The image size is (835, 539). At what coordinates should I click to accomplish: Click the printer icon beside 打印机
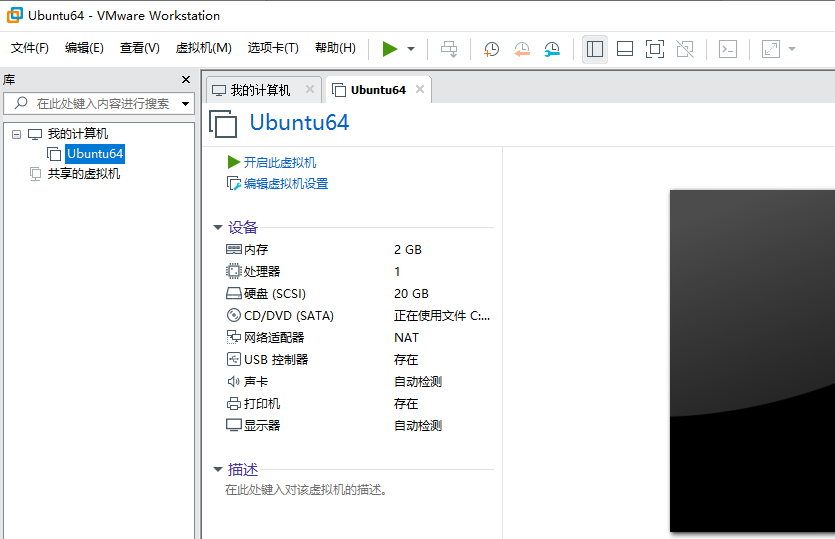(x=234, y=404)
